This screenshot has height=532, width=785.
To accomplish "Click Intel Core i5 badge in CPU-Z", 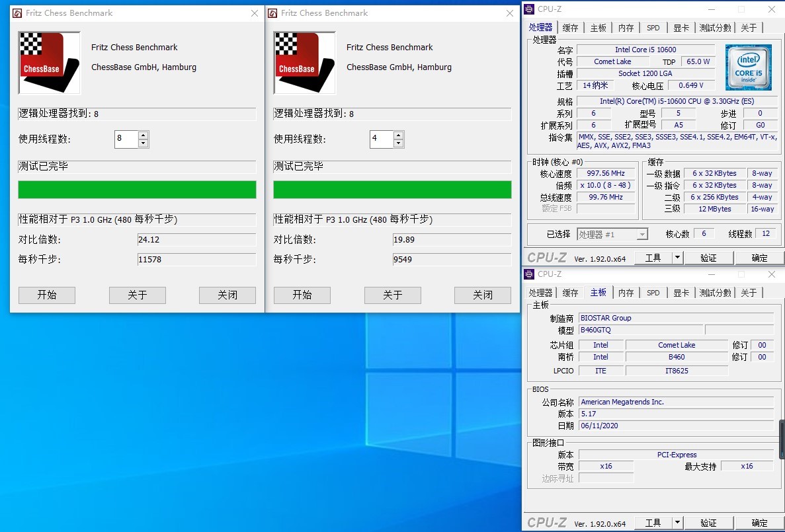I will tap(748, 67).
